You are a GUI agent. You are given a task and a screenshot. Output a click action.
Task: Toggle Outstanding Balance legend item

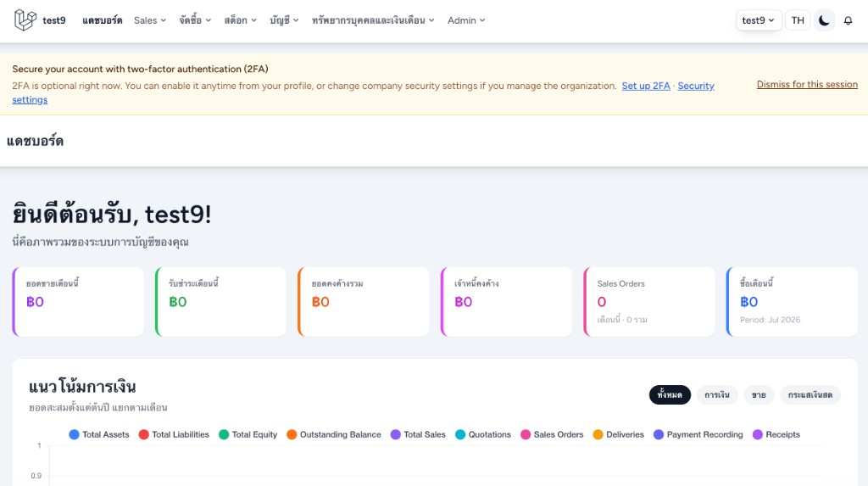(x=334, y=434)
